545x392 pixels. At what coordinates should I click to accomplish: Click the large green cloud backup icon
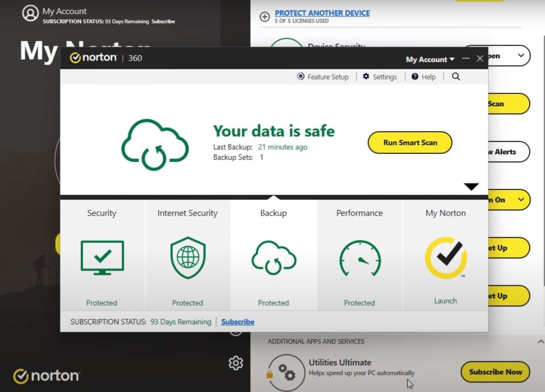click(x=155, y=145)
